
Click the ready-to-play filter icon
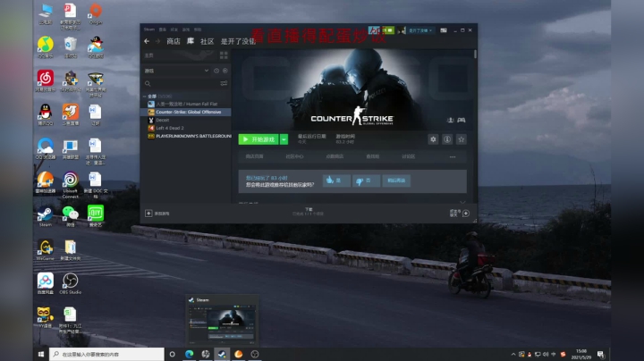(x=225, y=71)
